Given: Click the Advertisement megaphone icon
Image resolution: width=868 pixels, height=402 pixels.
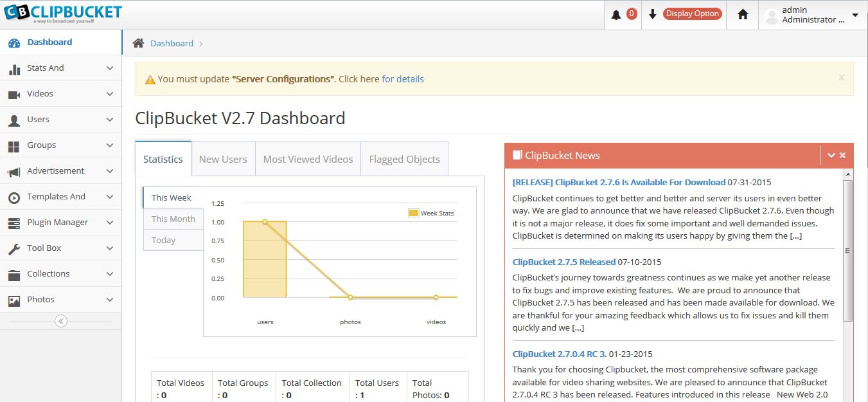Looking at the screenshot, I should (14, 172).
